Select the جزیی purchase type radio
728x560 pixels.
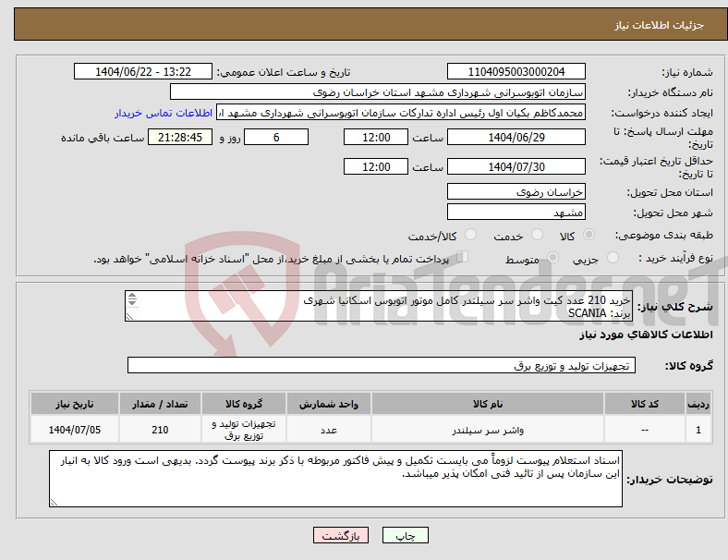[x=613, y=258]
